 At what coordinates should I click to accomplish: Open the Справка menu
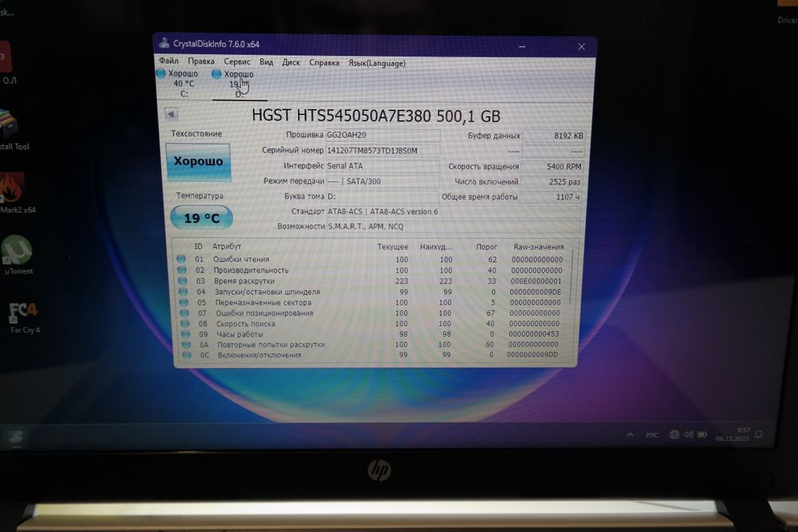324,63
